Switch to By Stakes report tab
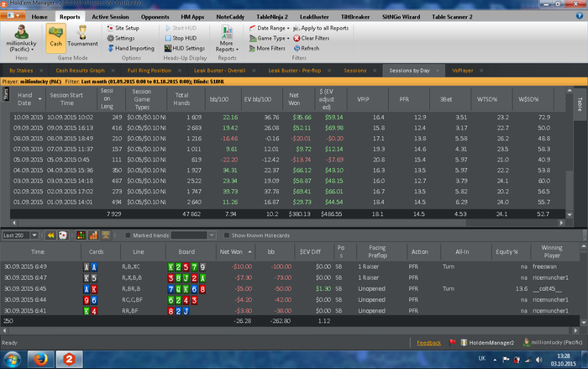588x369 pixels. click(x=21, y=71)
